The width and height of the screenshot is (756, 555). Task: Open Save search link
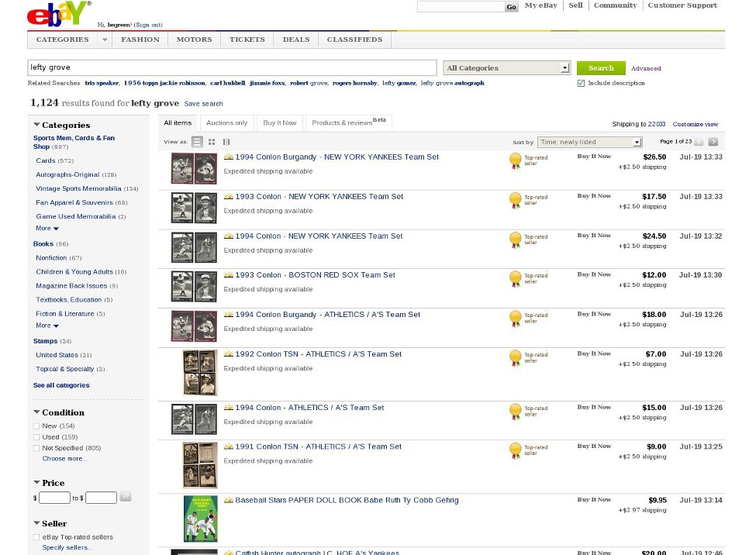(x=203, y=104)
